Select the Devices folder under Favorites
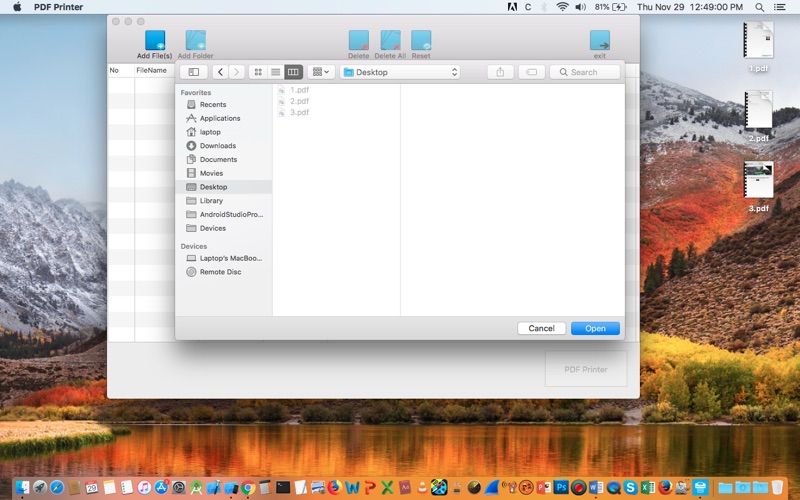This screenshot has height=500, width=800. pyautogui.click(x=223, y=228)
